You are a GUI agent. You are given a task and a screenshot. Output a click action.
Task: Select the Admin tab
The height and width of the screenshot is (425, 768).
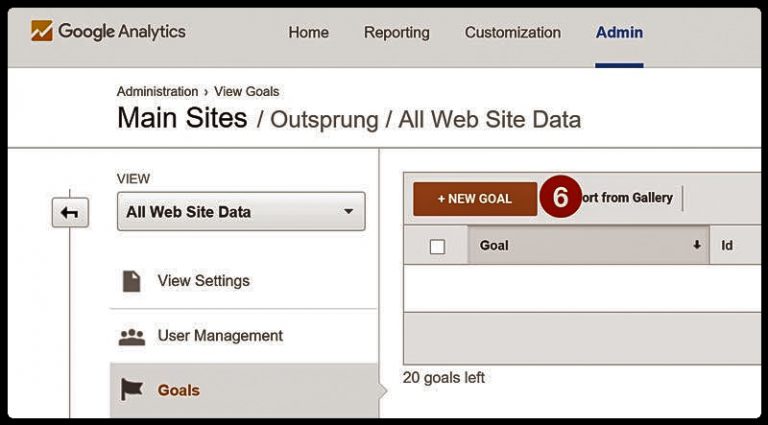[x=620, y=32]
